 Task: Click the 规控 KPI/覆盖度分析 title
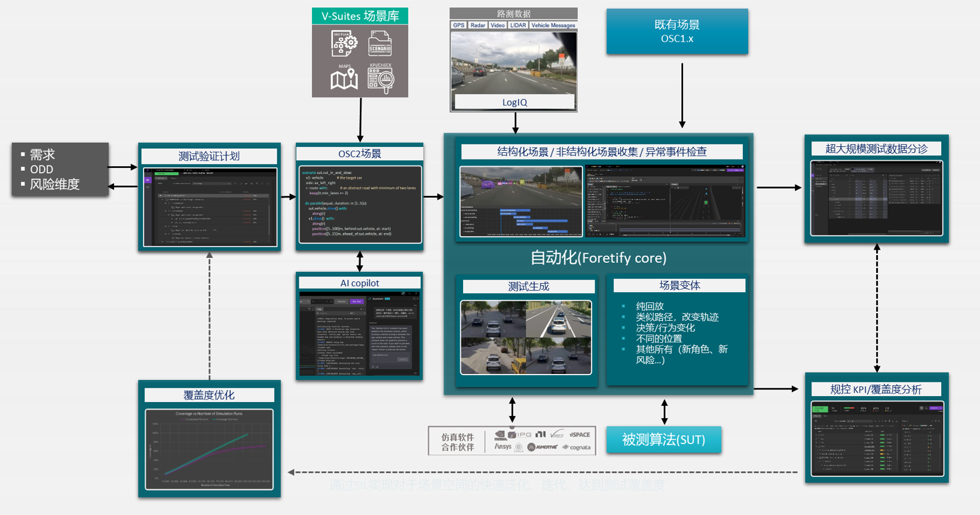tap(876, 389)
